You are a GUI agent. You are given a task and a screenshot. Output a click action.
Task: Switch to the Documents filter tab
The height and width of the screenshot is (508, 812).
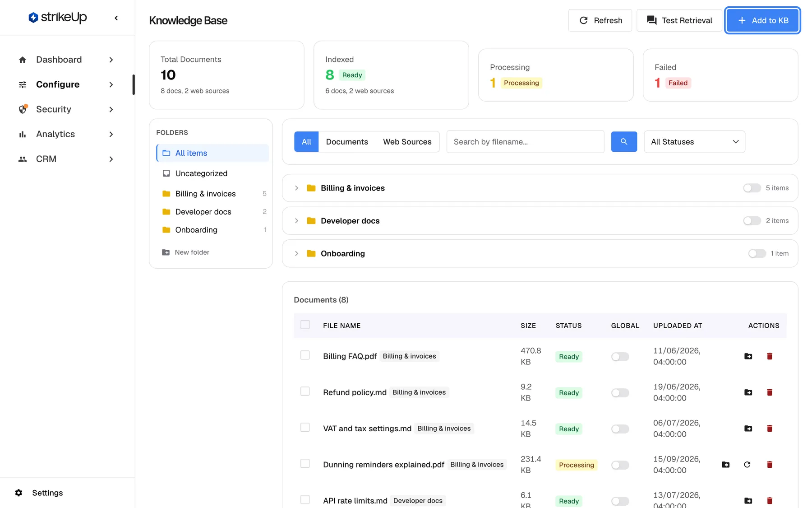pos(347,142)
